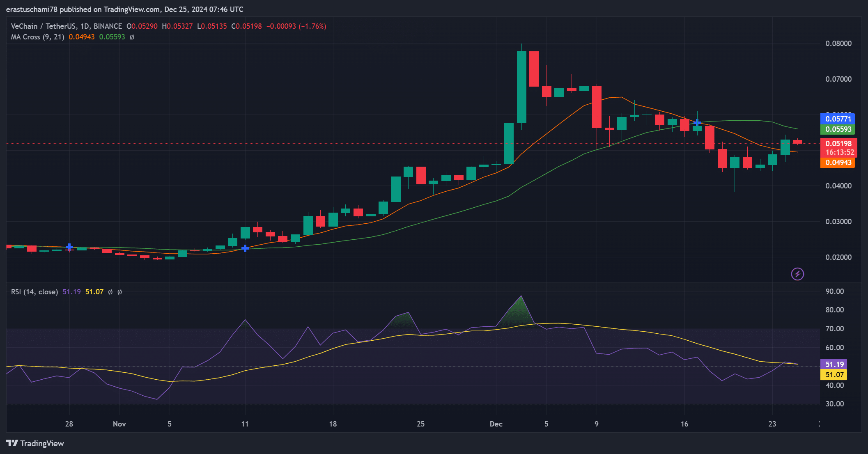
Task: Click the −0.00093 (−1.76%) change value
Action: coord(296,26)
